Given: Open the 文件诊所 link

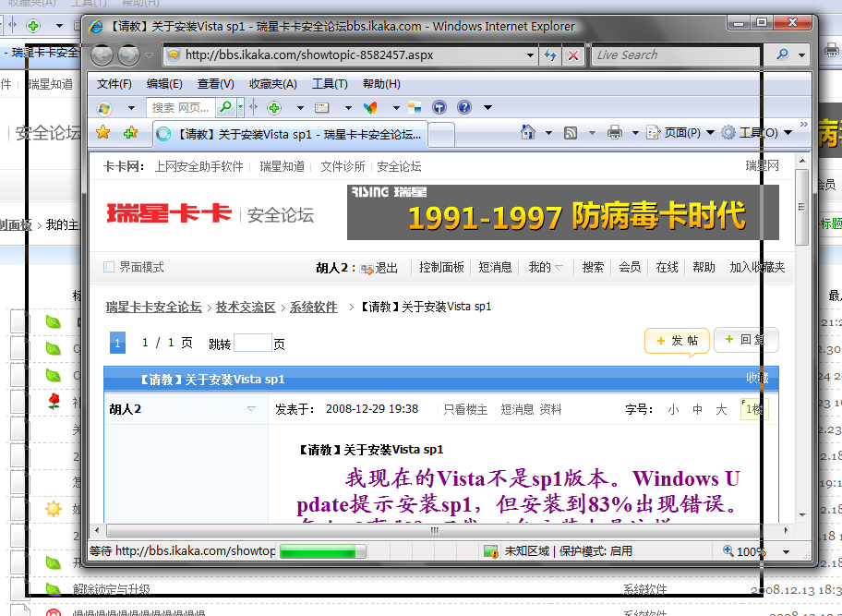Looking at the screenshot, I should tap(343, 166).
